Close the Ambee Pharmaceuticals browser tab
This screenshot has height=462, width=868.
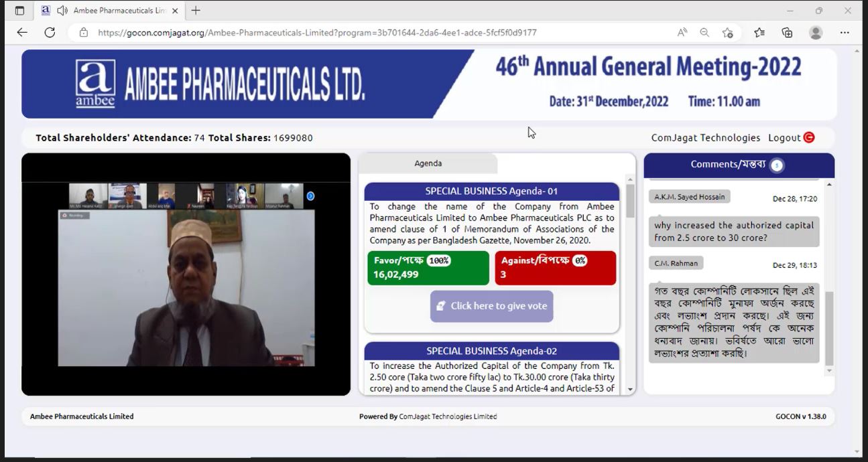(x=175, y=11)
